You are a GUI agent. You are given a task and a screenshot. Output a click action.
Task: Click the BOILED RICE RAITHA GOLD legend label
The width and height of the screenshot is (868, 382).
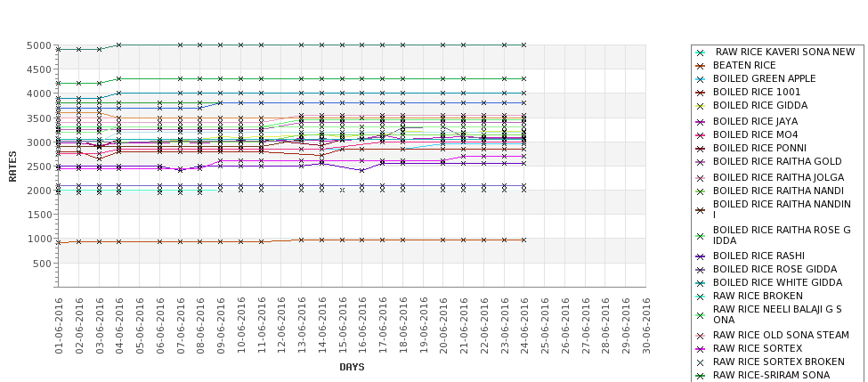(777, 161)
